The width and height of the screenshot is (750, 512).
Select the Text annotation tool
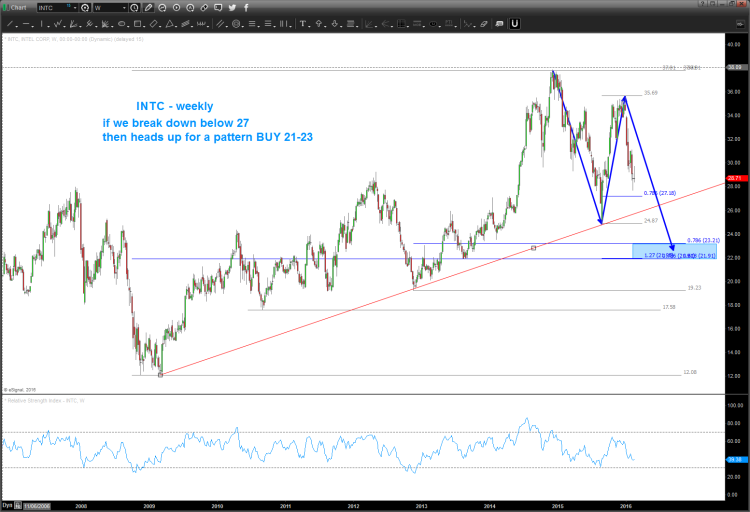tap(303, 23)
